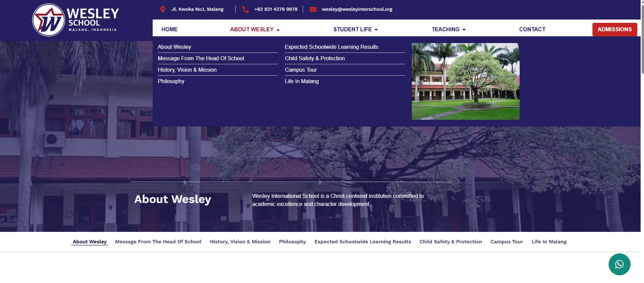The image size is (644, 283).
Task: Click the wesley@wesleyinterschool.org email link
Action: tap(357, 9)
